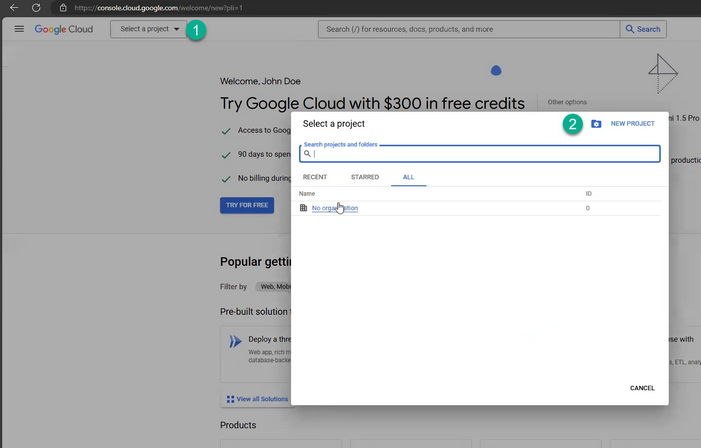The image size is (701, 448).
Task: Open View all Solutions link
Action: pos(262,399)
